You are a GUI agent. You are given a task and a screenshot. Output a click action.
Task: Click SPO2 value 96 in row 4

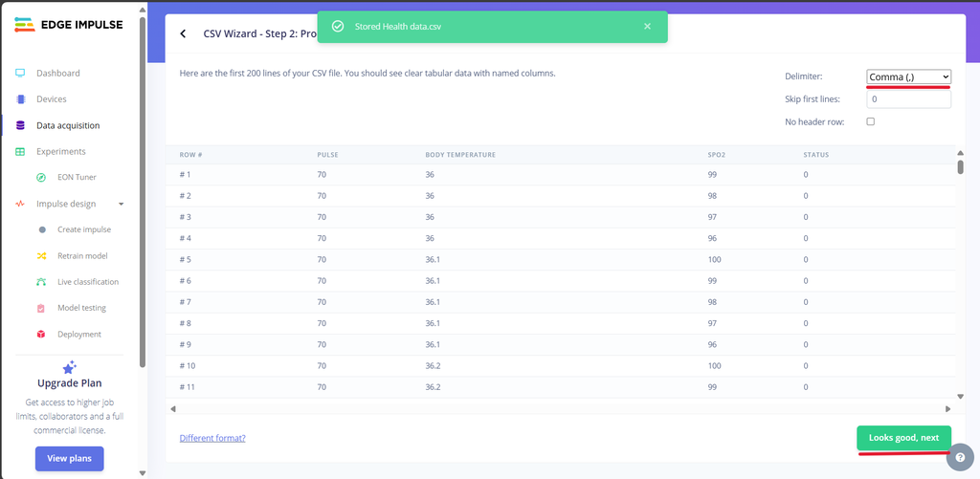[x=712, y=239]
